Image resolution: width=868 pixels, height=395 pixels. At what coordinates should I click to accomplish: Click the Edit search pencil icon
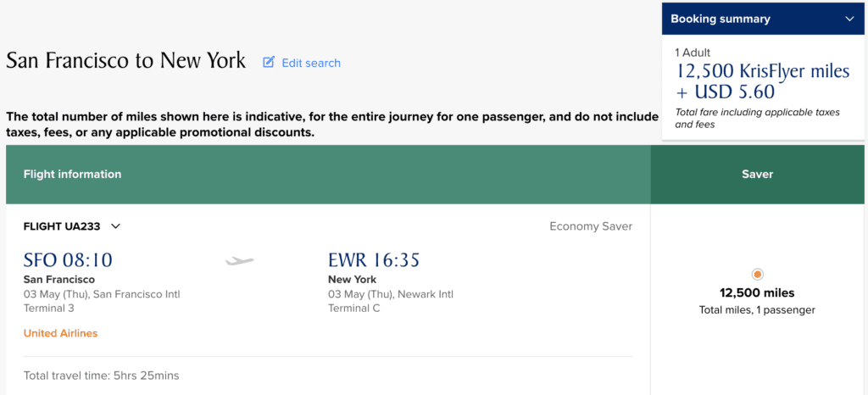pyautogui.click(x=269, y=63)
